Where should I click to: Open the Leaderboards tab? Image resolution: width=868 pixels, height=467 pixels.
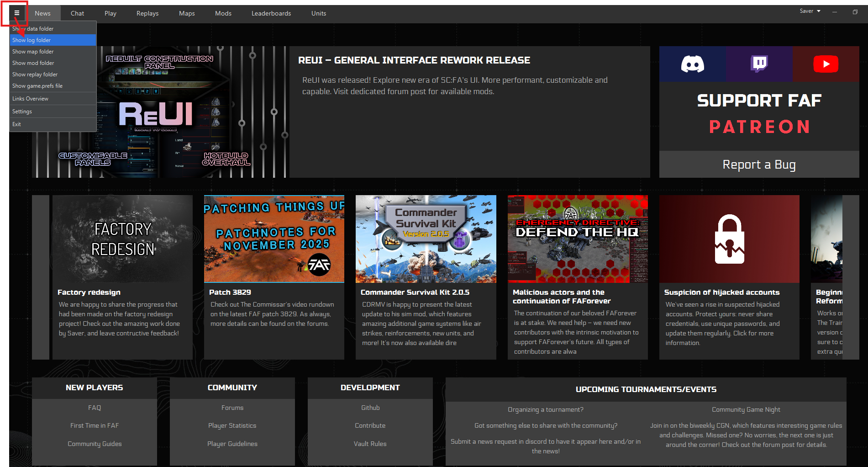(271, 13)
